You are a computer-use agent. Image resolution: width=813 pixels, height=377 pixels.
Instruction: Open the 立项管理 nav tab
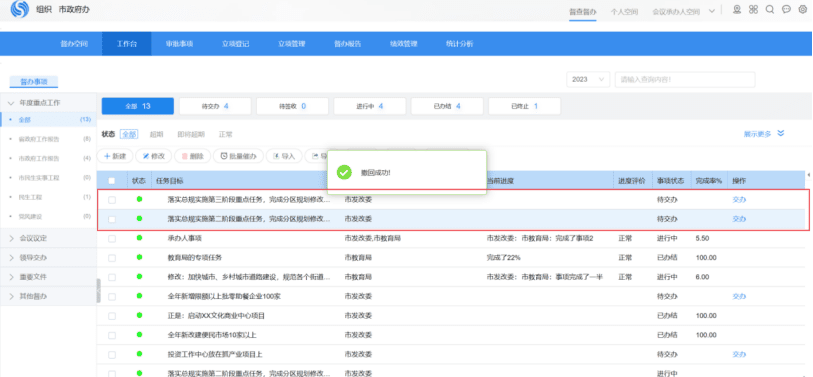click(291, 44)
